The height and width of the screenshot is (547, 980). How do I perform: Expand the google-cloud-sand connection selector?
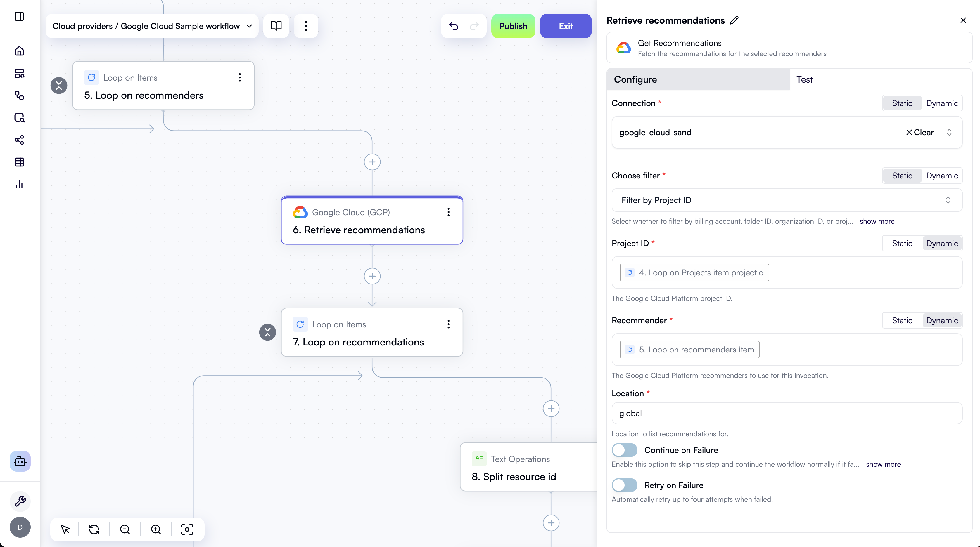[950, 132]
